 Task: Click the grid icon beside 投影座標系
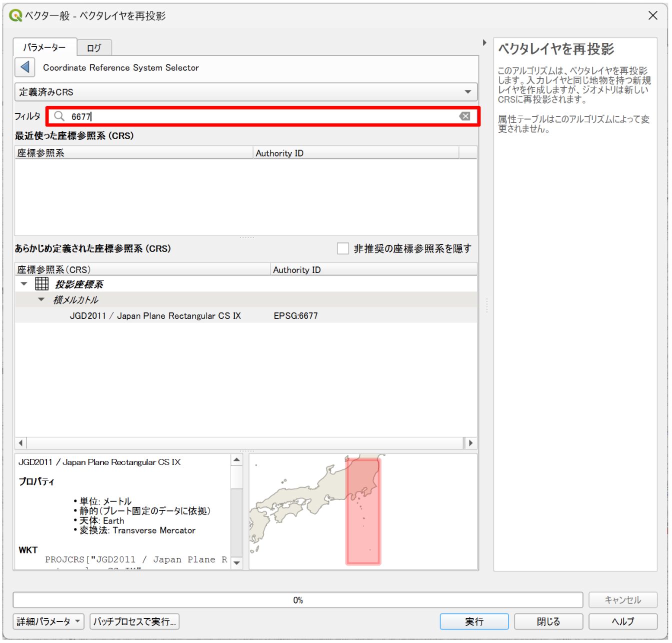[x=42, y=284]
